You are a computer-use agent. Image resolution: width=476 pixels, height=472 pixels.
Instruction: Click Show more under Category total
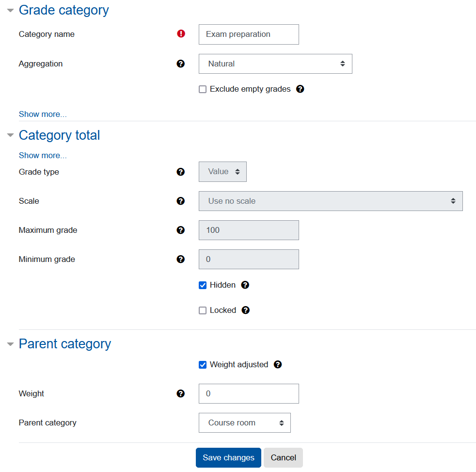[x=43, y=156]
